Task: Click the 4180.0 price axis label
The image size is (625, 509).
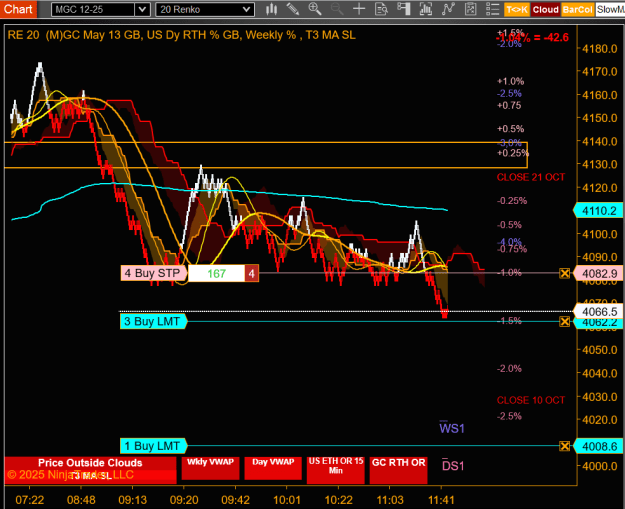Action: [599, 49]
